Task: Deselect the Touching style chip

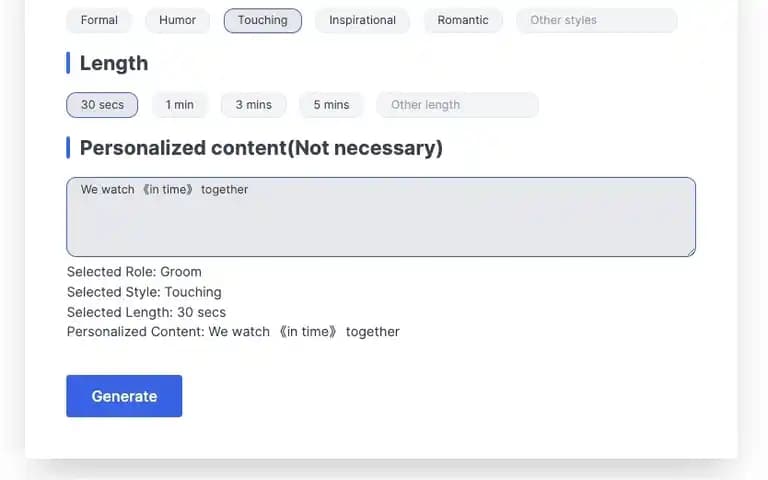Action: (x=263, y=21)
